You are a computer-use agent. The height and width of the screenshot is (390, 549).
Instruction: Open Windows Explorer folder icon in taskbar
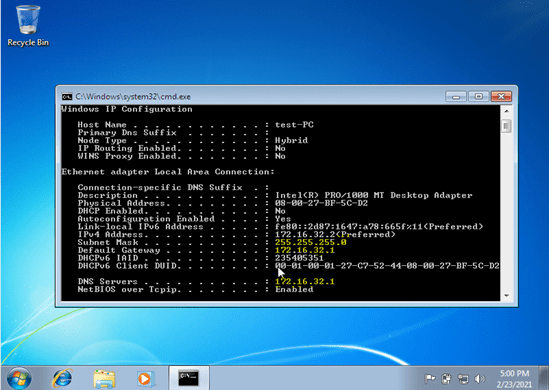[104, 379]
